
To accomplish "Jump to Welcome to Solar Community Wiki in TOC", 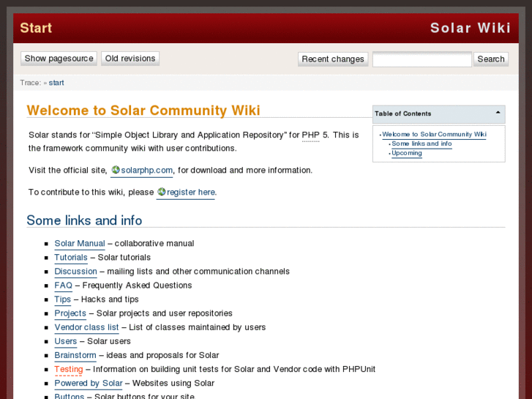I will pos(434,135).
